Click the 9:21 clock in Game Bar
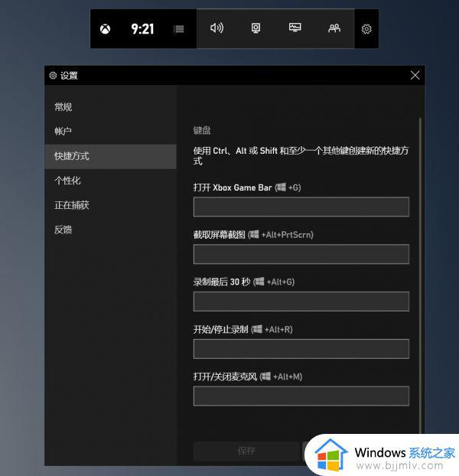The image size is (459, 476). coord(142,29)
